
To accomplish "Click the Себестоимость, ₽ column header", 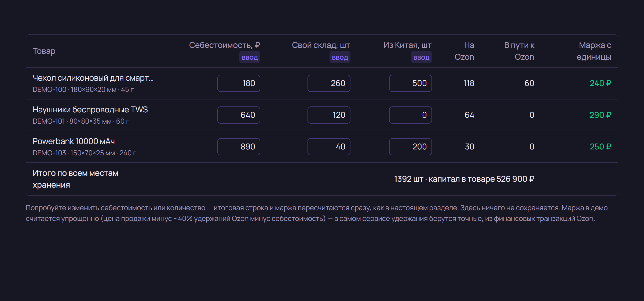I will pyautogui.click(x=225, y=45).
